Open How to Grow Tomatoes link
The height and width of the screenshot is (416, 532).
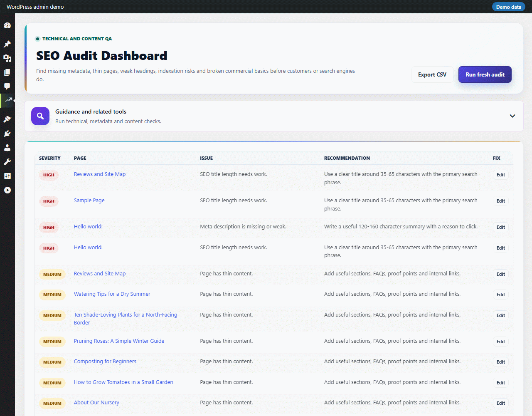[123, 382]
